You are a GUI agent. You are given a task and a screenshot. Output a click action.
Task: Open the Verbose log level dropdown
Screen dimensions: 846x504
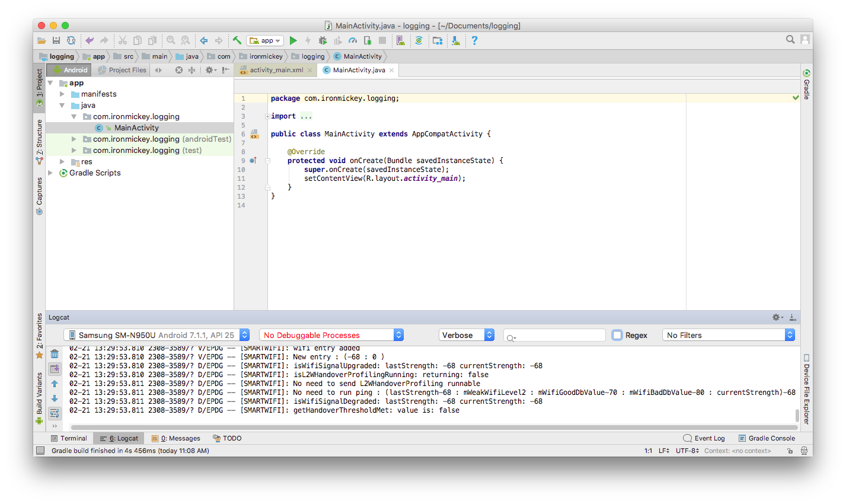467,335
